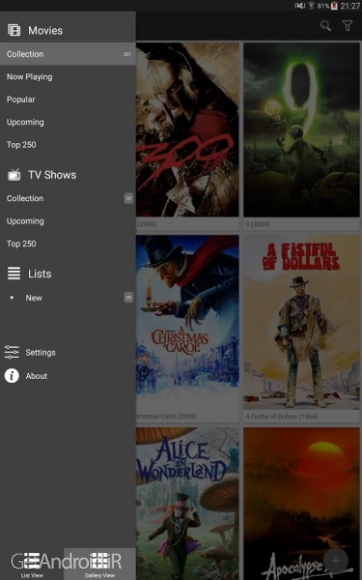The width and height of the screenshot is (362, 580).
Task: Switch to Gallery View
Action: tap(99, 564)
